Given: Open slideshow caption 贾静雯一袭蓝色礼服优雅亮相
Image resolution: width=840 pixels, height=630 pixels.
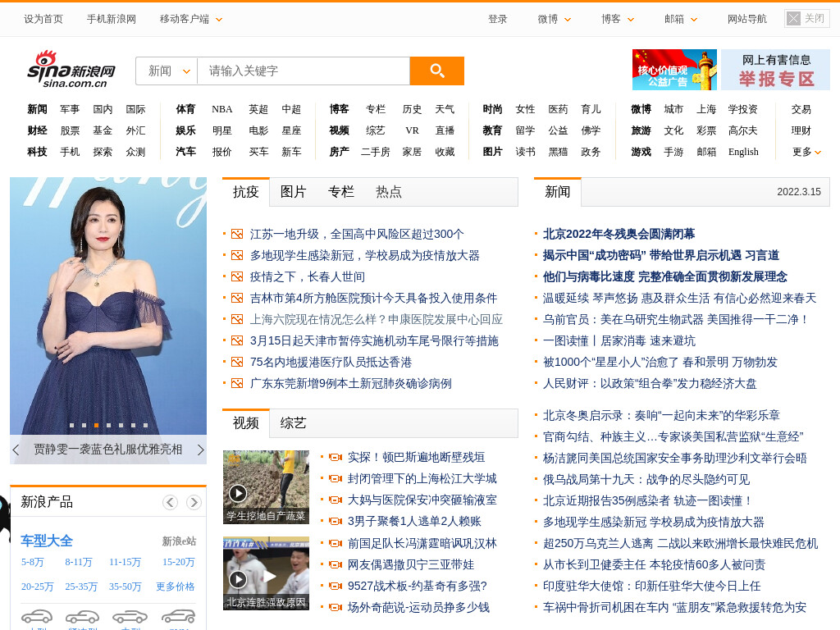Looking at the screenshot, I should click(x=108, y=450).
